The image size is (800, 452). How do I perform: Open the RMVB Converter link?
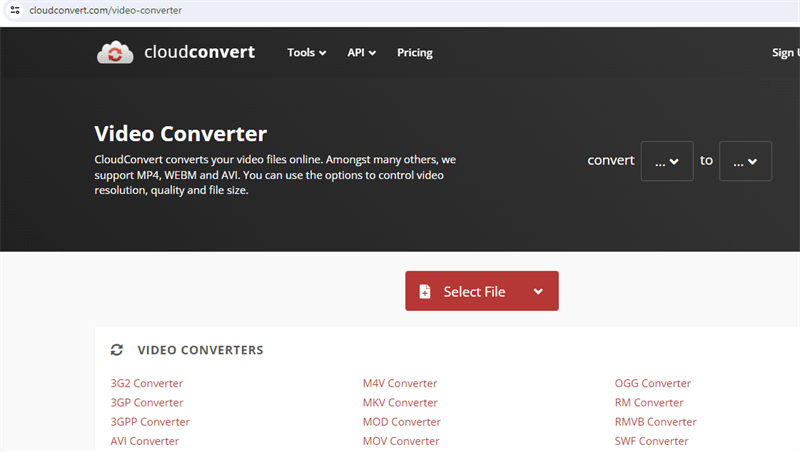(656, 422)
